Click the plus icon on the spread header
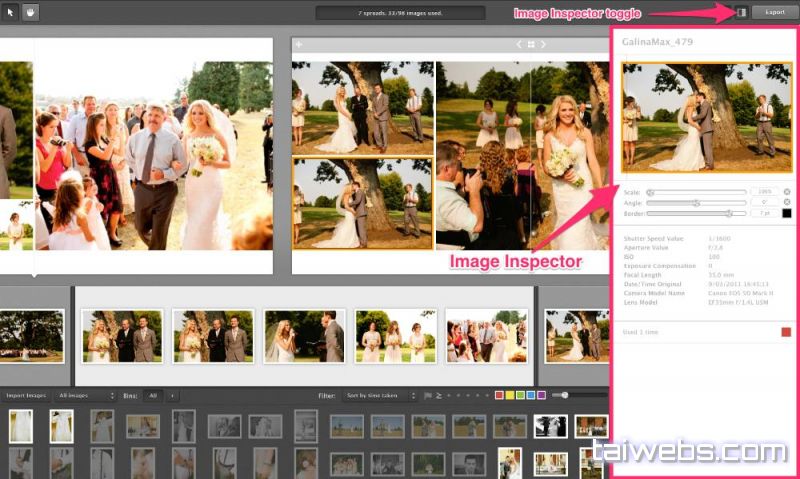The height and width of the screenshot is (479, 800). point(298,45)
